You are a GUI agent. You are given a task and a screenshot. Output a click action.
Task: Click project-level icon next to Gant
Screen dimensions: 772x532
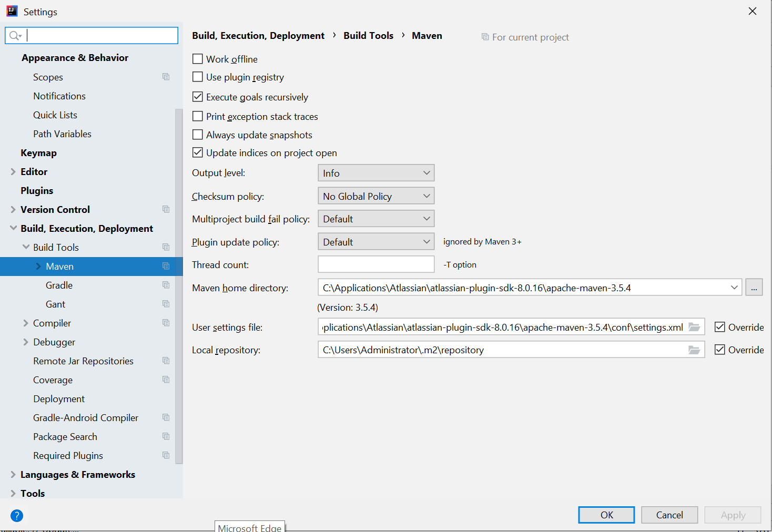tap(166, 304)
